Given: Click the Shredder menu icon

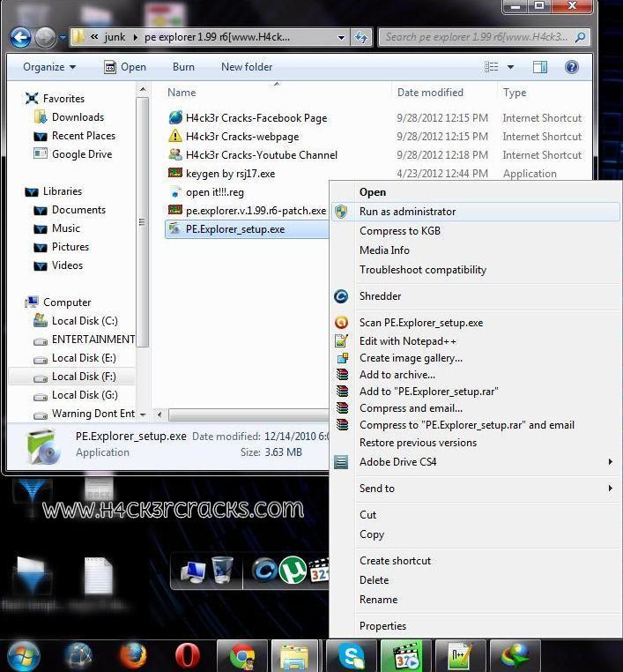Looking at the screenshot, I should pyautogui.click(x=341, y=296).
